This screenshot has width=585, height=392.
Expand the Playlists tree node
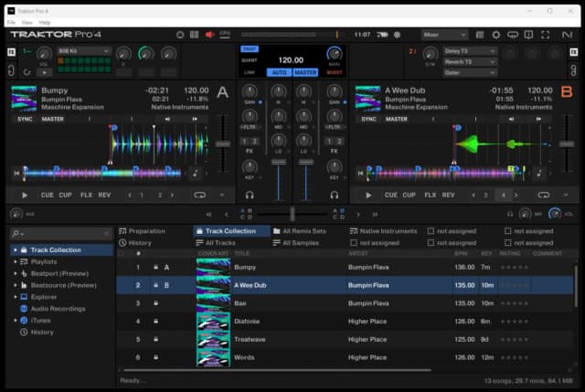click(x=16, y=262)
